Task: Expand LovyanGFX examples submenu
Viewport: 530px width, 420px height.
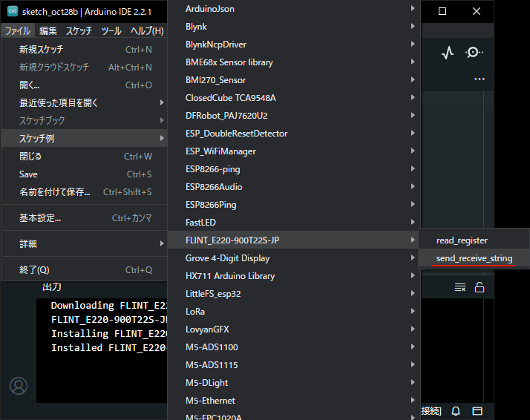Action: (x=294, y=329)
